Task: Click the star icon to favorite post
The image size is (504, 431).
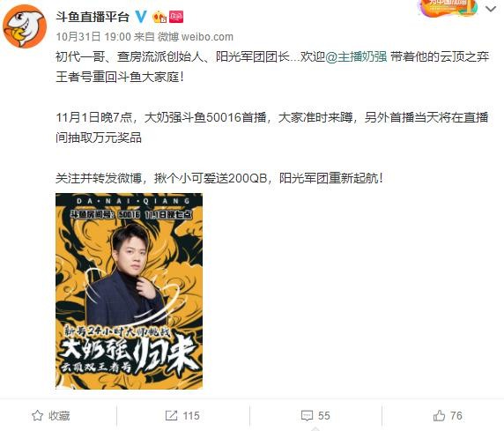Action: coord(38,415)
